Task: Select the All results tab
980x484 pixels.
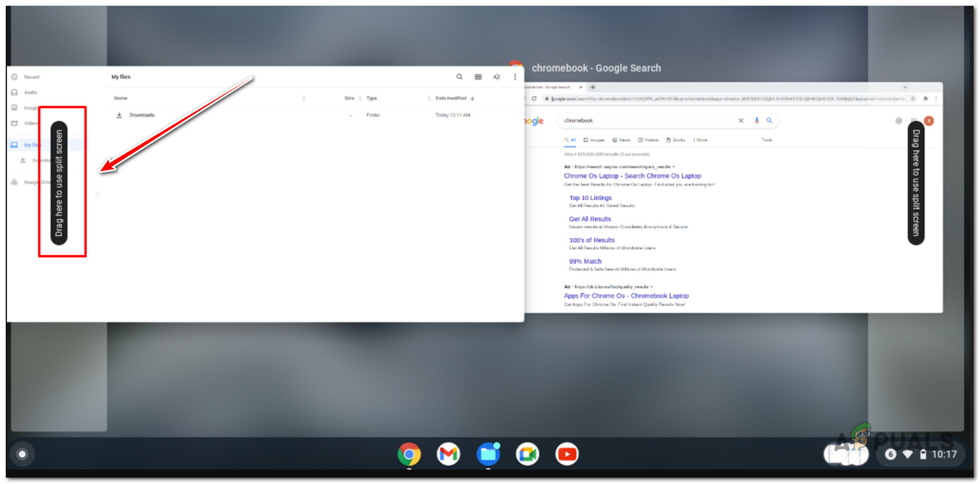Action: [570, 140]
